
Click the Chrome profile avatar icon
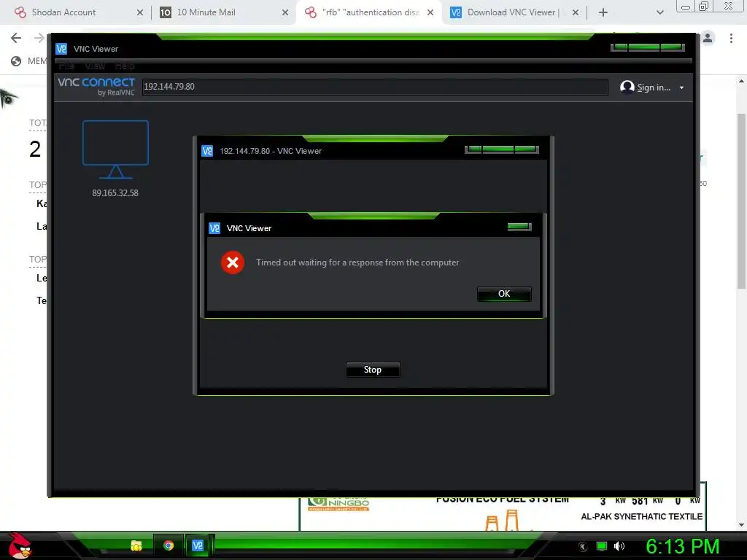pyautogui.click(x=708, y=38)
